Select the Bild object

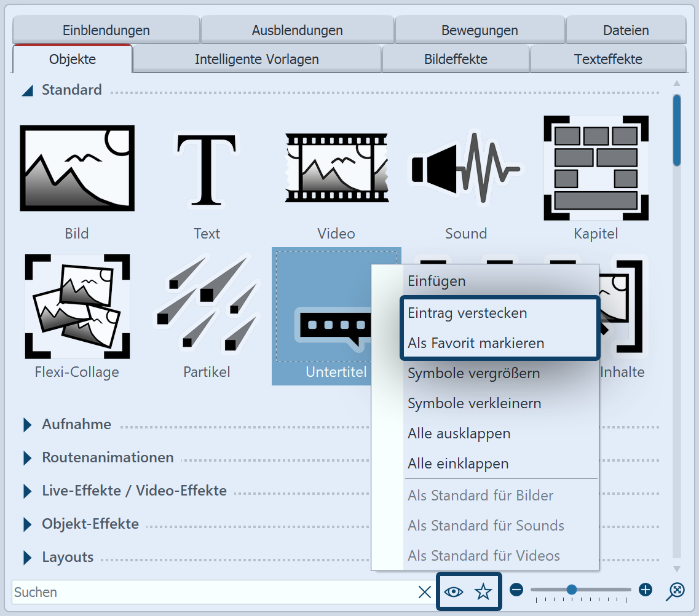pyautogui.click(x=77, y=167)
